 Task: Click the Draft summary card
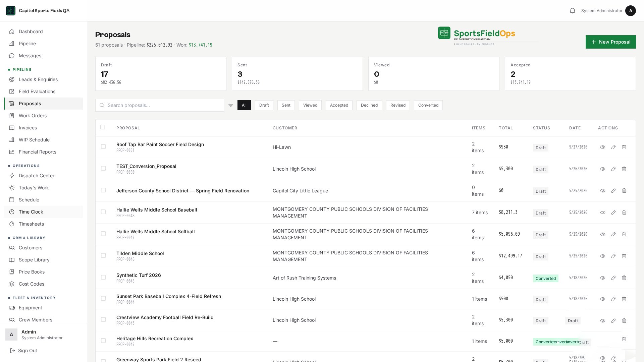[x=161, y=74]
